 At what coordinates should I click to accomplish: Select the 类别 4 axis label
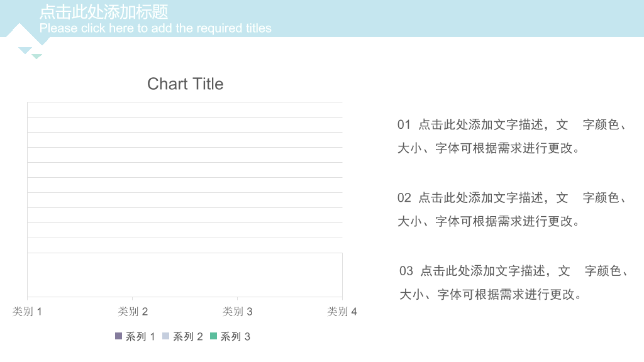click(x=342, y=312)
